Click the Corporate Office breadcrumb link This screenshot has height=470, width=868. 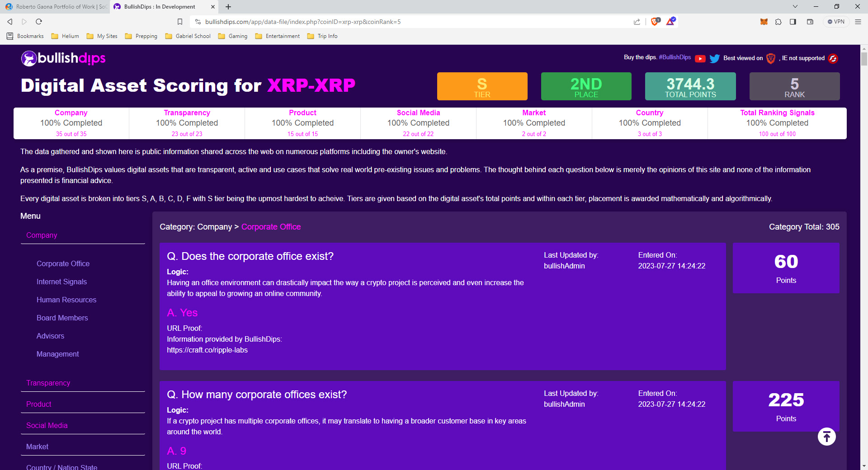click(271, 227)
